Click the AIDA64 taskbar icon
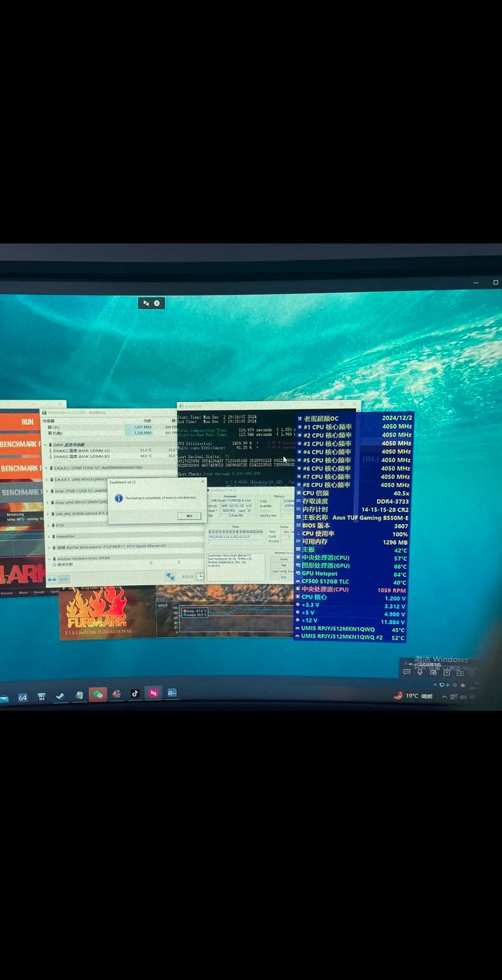The height and width of the screenshot is (980, 502). 23,697
